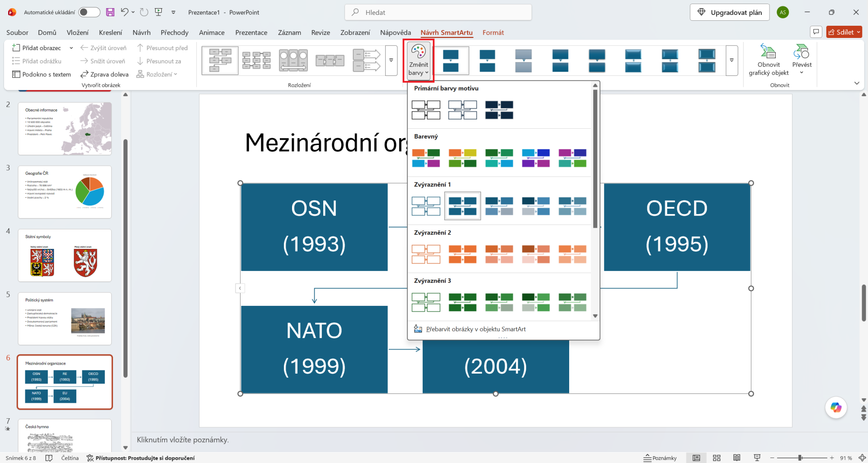Click in the Hledat search box
The image size is (868, 463).
coord(438,12)
